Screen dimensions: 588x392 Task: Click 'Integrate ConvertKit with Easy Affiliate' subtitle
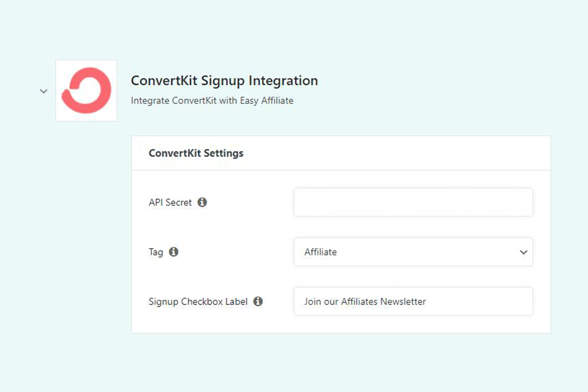coord(212,100)
